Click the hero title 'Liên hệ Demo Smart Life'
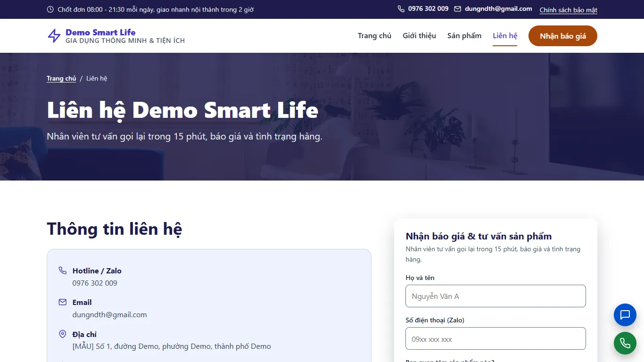 182,110
